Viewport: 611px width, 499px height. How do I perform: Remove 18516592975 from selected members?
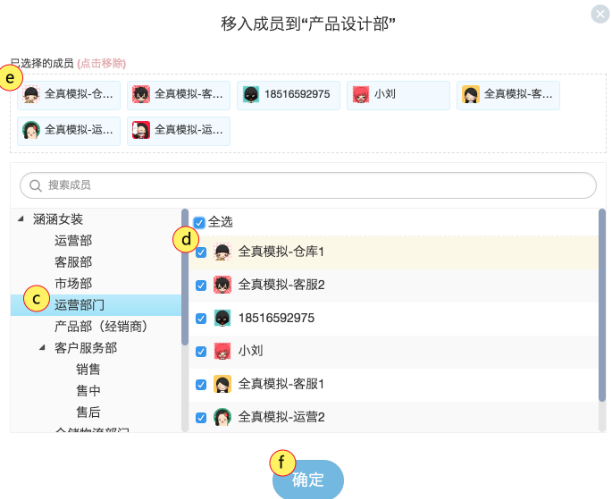(288, 96)
